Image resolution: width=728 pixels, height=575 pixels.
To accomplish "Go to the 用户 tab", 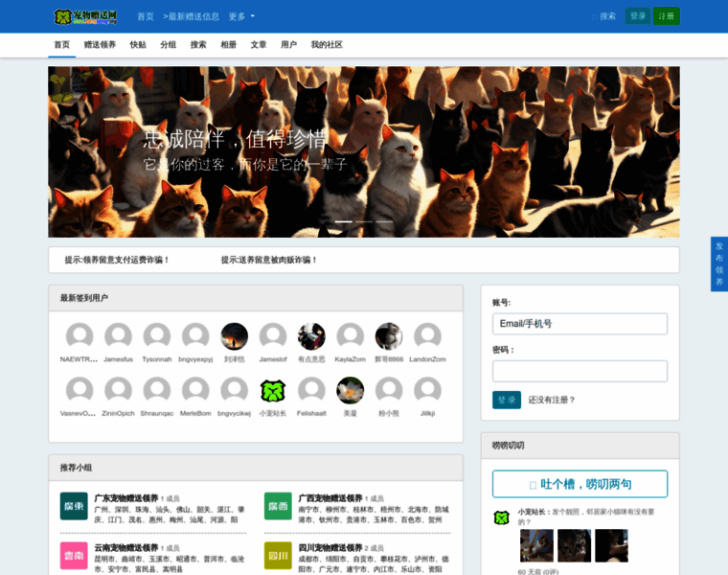I will [288, 45].
